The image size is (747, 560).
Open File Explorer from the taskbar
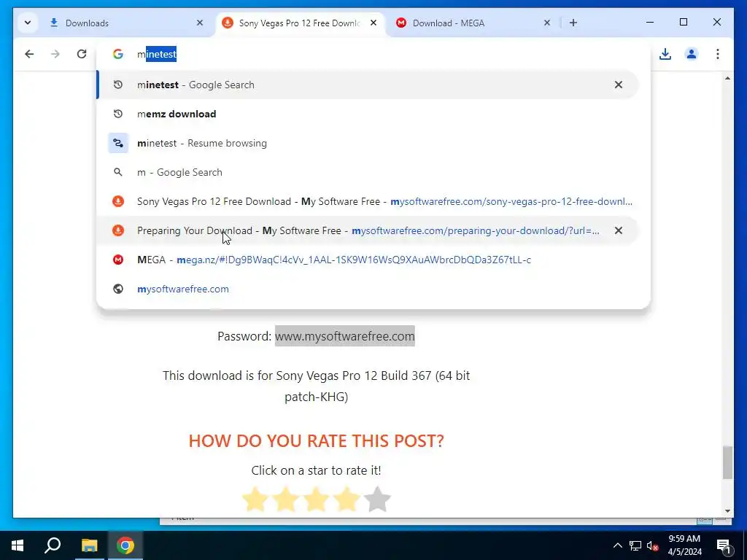point(89,545)
